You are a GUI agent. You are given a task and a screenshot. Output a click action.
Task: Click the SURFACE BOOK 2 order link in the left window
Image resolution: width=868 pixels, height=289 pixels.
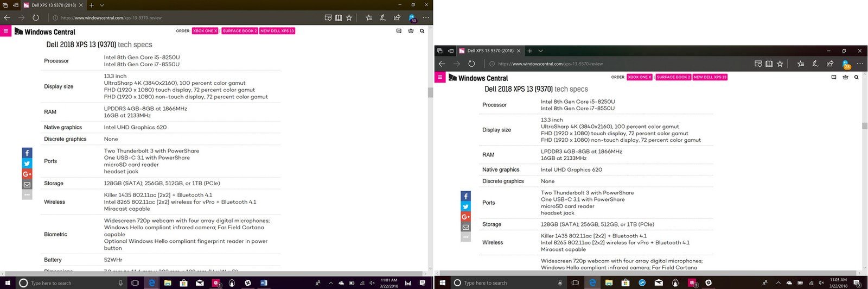[239, 31]
